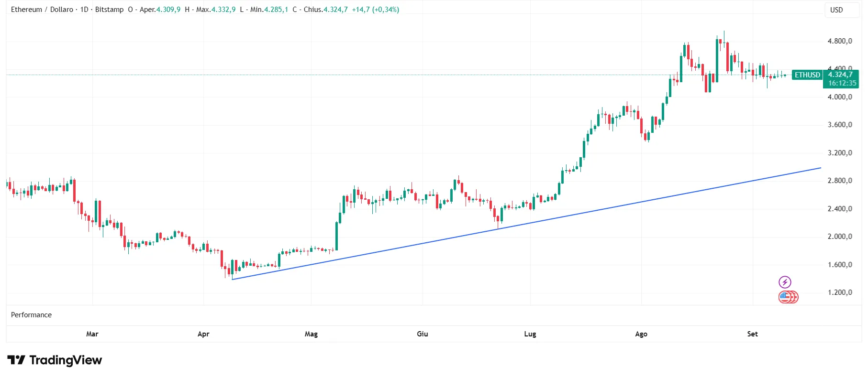
Task: Click the Set month label on time axis
Action: click(x=752, y=334)
